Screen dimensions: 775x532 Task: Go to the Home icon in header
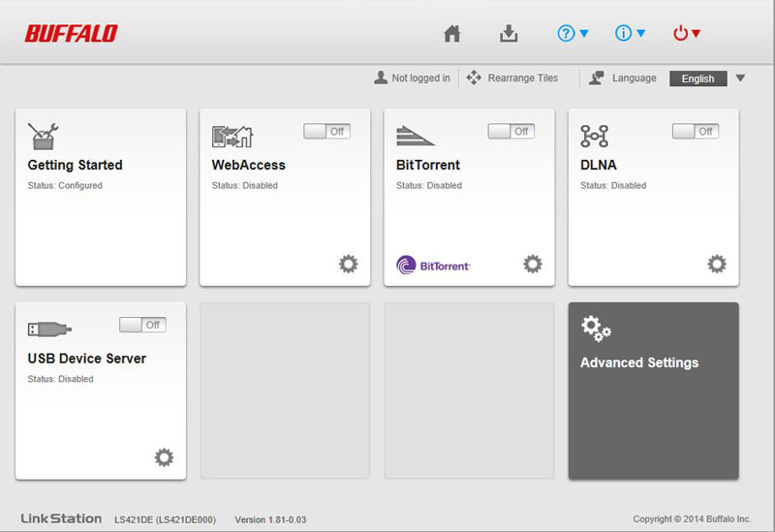click(451, 34)
